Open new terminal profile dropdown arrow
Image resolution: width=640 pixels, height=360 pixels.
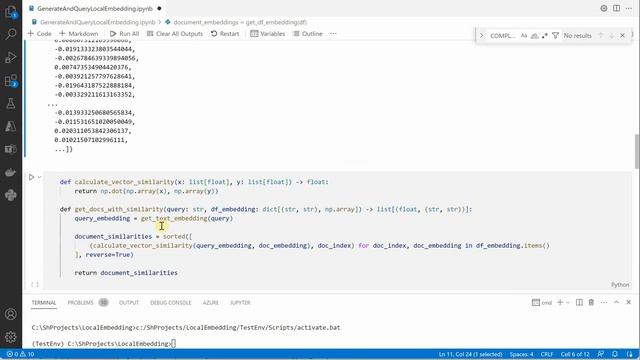click(568, 302)
